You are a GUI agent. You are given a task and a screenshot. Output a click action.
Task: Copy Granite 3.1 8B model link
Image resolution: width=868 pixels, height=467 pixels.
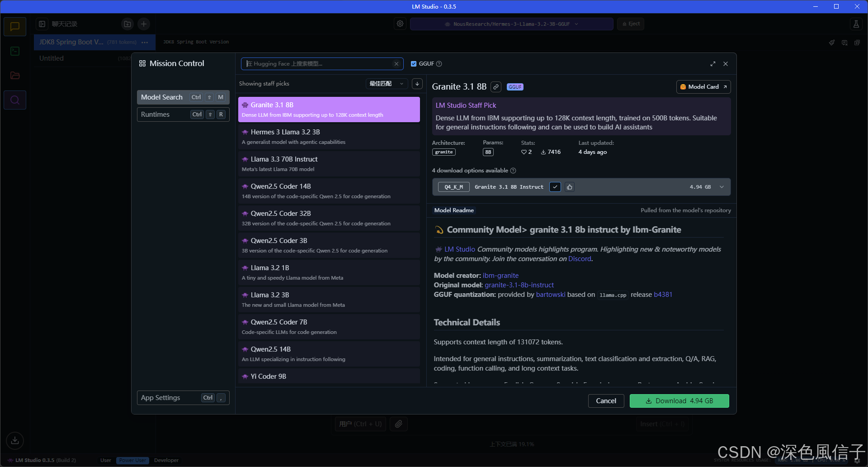pyautogui.click(x=496, y=87)
